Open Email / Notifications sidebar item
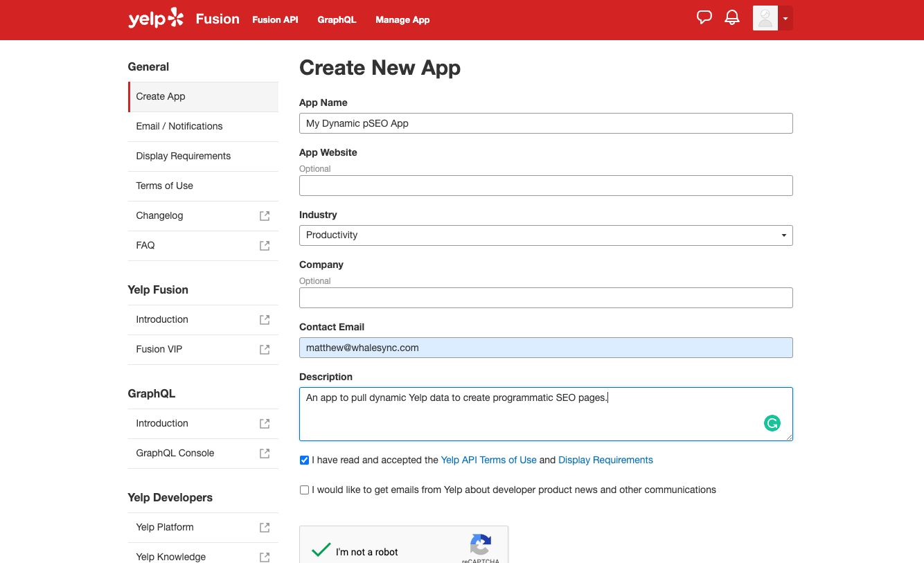The image size is (924, 563). pyautogui.click(x=204, y=126)
